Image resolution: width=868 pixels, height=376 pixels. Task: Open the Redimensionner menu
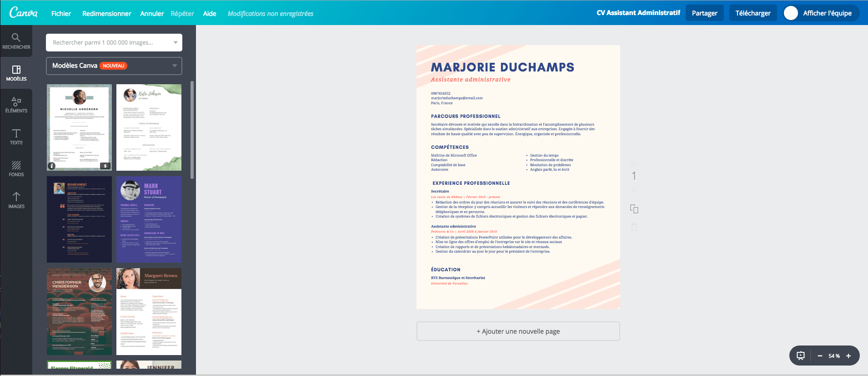click(x=106, y=14)
